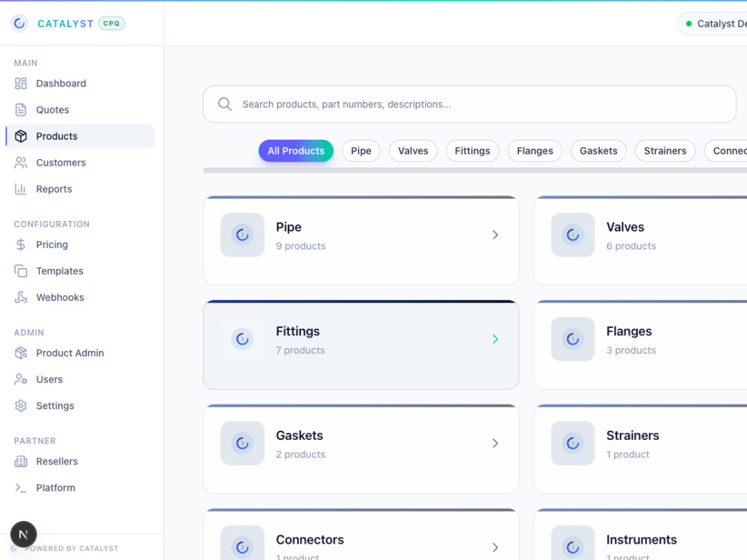This screenshot has width=747, height=560.
Task: Click the horizontal category scrollbar
Action: point(475,170)
